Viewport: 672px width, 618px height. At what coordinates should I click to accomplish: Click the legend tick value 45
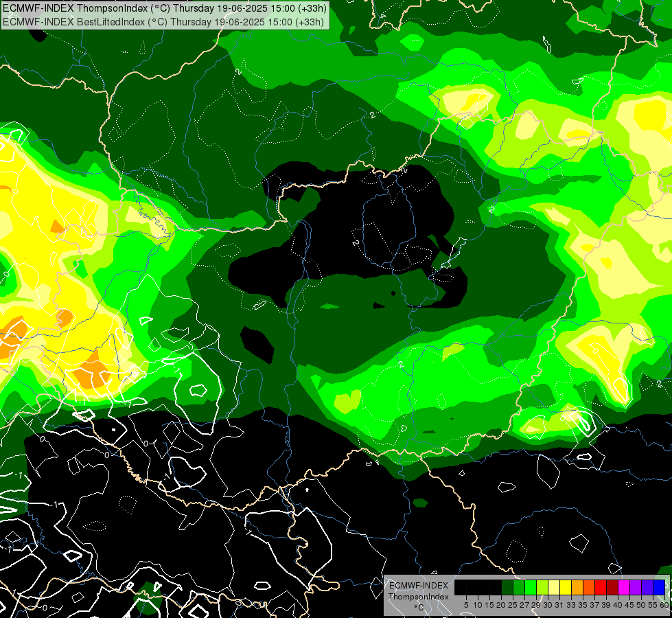(629, 605)
